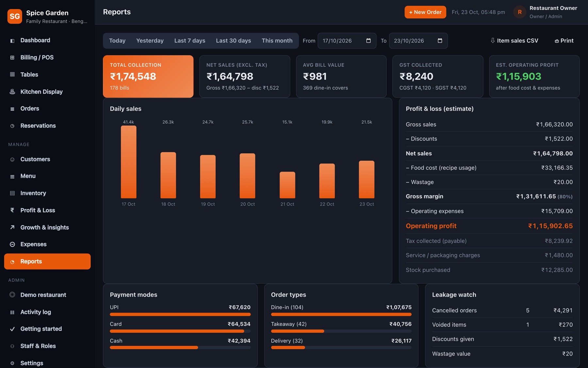The image size is (588, 368).
Task: Open Reservations clock icon
Action: coord(12,126)
